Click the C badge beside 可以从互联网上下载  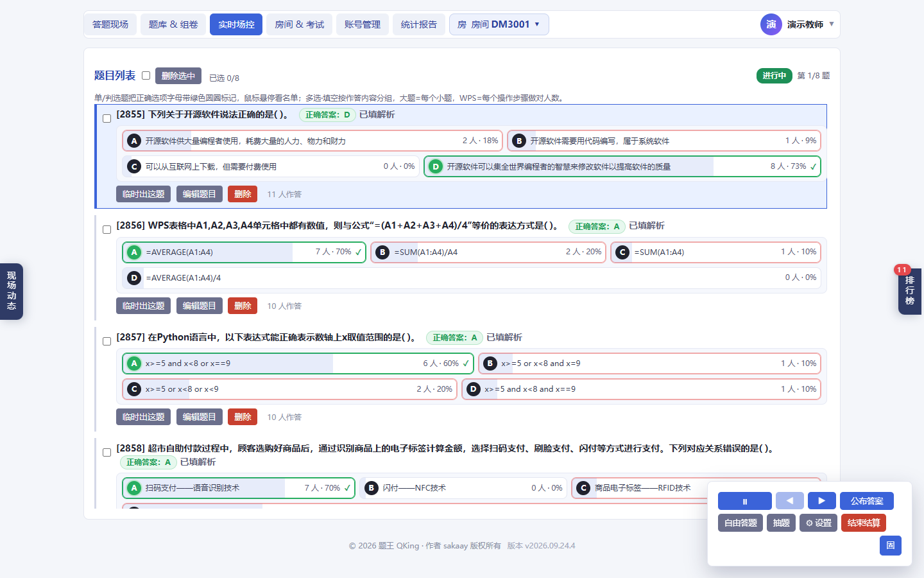pyautogui.click(x=133, y=166)
